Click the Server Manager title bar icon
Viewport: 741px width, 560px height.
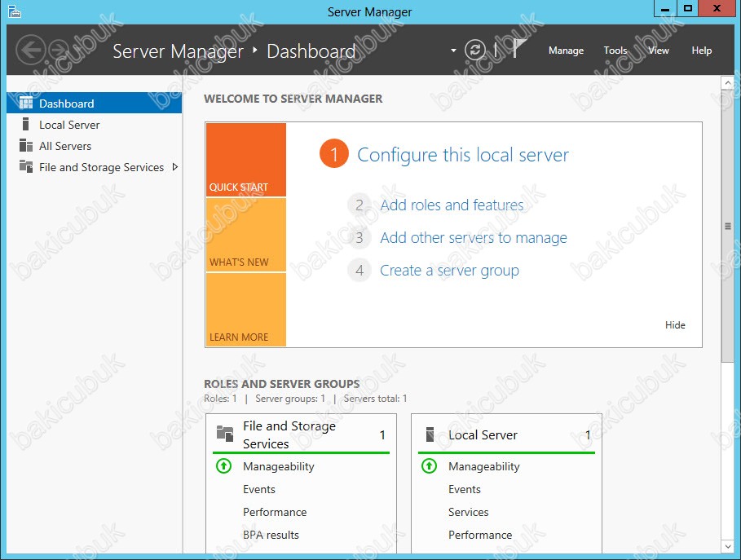click(15, 11)
